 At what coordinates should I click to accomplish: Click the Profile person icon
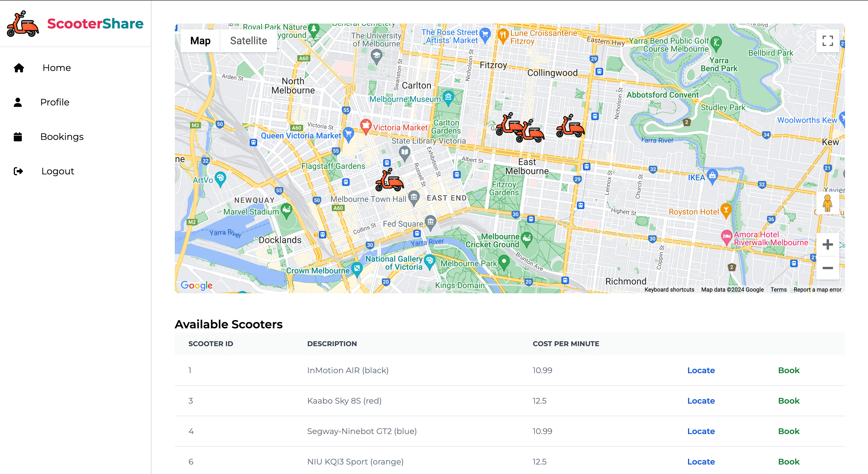18,102
